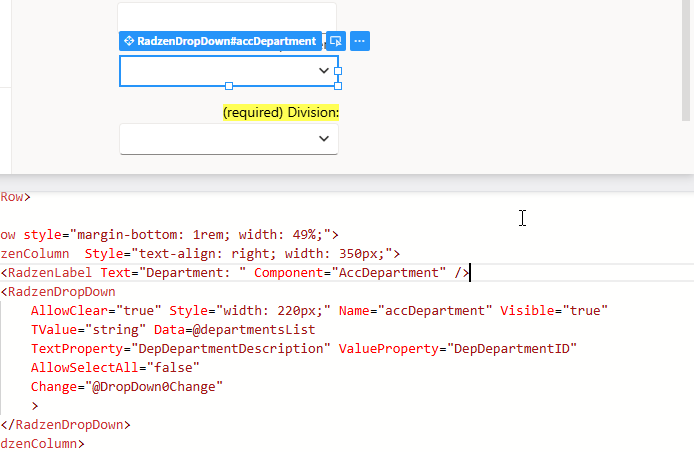The image size is (694, 452).
Task: Click the move icon on RadzenDropDown tag
Action: pyautogui.click(x=128, y=41)
